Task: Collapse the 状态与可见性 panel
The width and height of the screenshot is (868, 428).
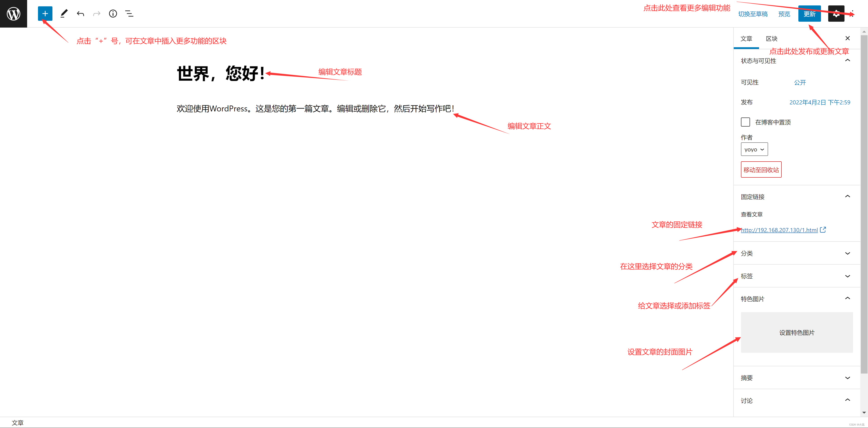Action: point(797,61)
